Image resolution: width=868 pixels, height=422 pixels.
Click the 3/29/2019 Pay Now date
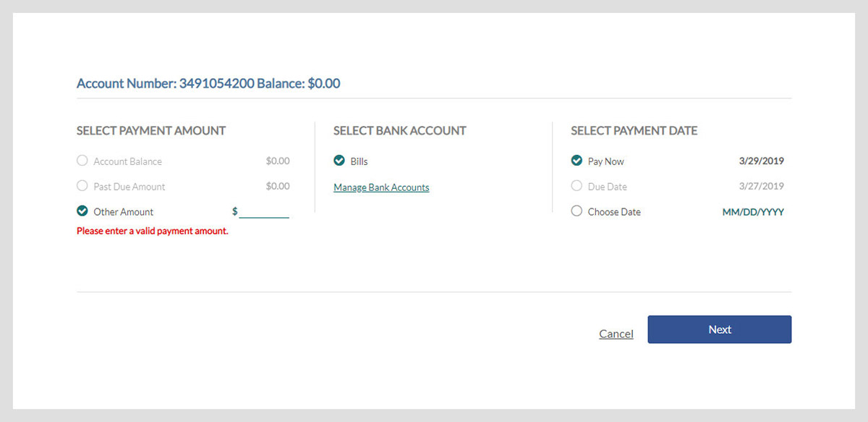762,161
